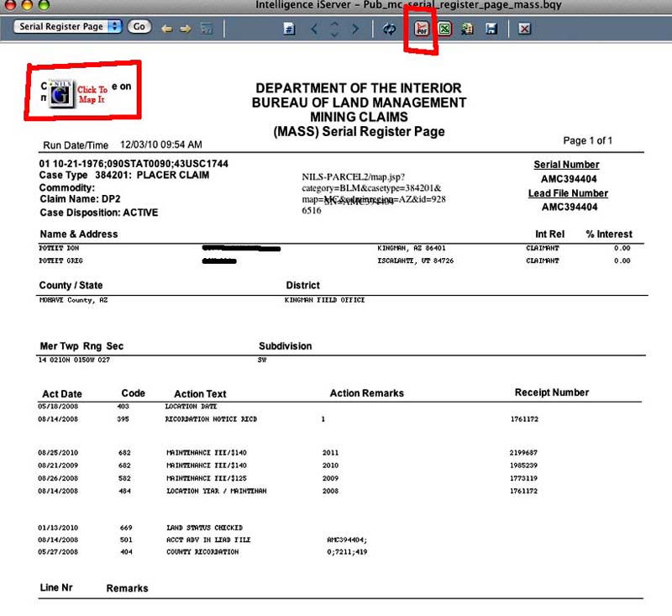
Task: Refresh the report with the circular arrows
Action: [x=389, y=29]
